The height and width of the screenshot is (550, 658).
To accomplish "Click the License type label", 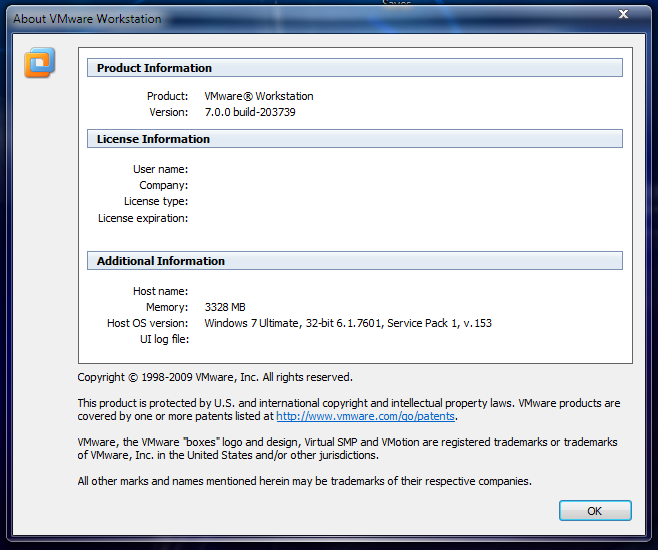I will click(x=156, y=201).
